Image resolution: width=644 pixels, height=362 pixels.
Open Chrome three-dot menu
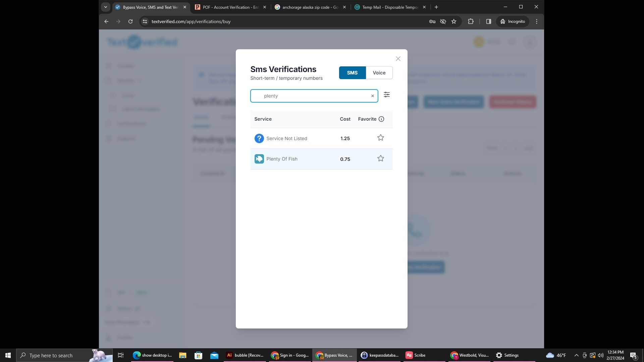(x=537, y=21)
